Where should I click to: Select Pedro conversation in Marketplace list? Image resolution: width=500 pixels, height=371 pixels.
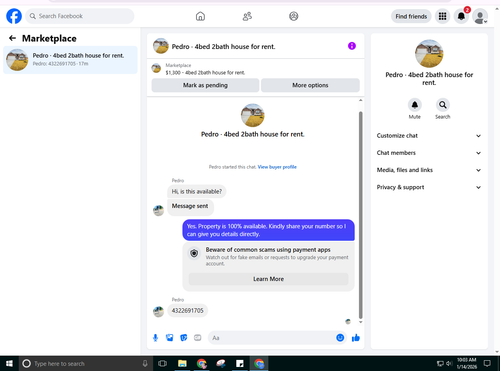point(70,60)
